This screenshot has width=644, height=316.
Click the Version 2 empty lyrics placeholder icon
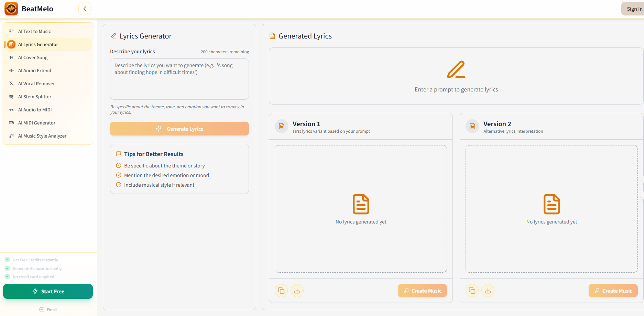point(552,204)
